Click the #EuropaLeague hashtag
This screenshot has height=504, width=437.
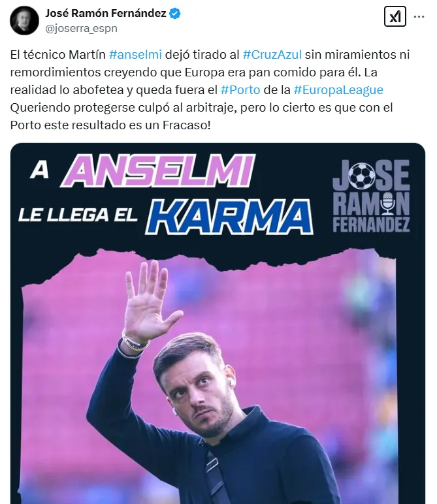coord(338,90)
